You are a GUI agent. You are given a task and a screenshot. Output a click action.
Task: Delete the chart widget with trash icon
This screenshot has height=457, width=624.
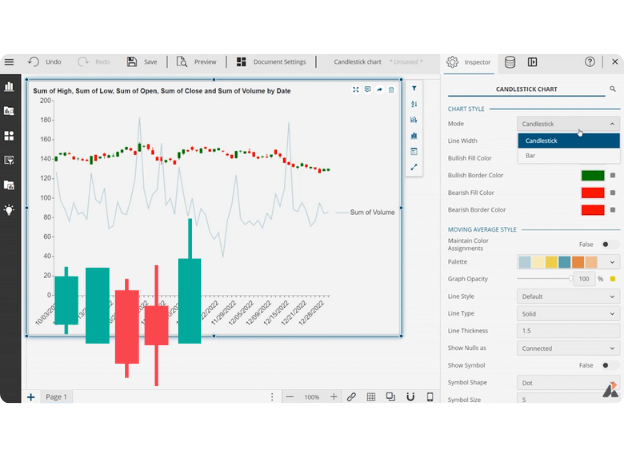[x=391, y=90]
